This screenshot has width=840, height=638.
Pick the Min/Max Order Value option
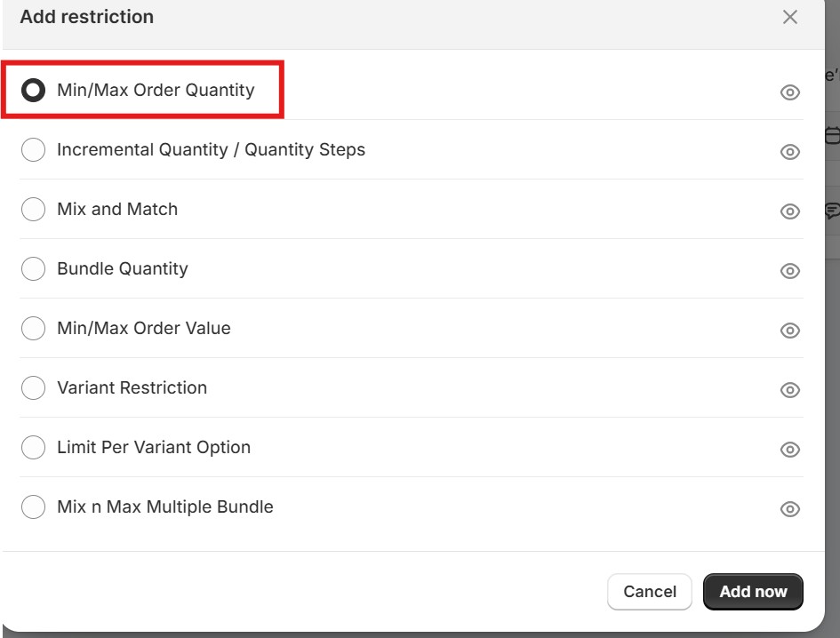coord(33,328)
